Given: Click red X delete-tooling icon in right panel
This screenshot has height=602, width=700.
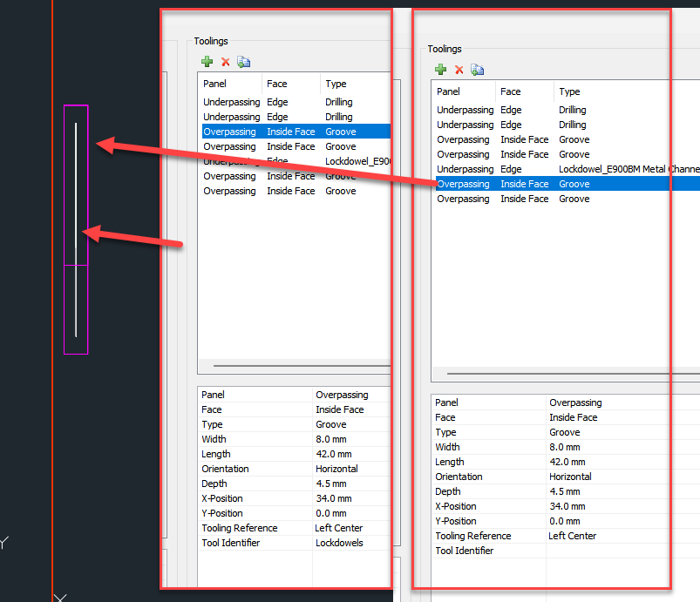Looking at the screenshot, I should pyautogui.click(x=459, y=70).
